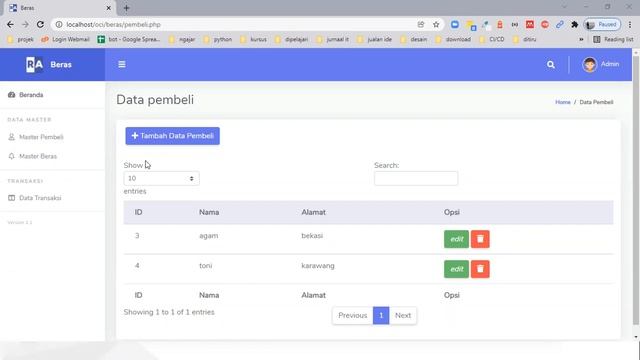Sort table by Nama column header
Viewport: 640px width, 360px height.
[209, 212]
